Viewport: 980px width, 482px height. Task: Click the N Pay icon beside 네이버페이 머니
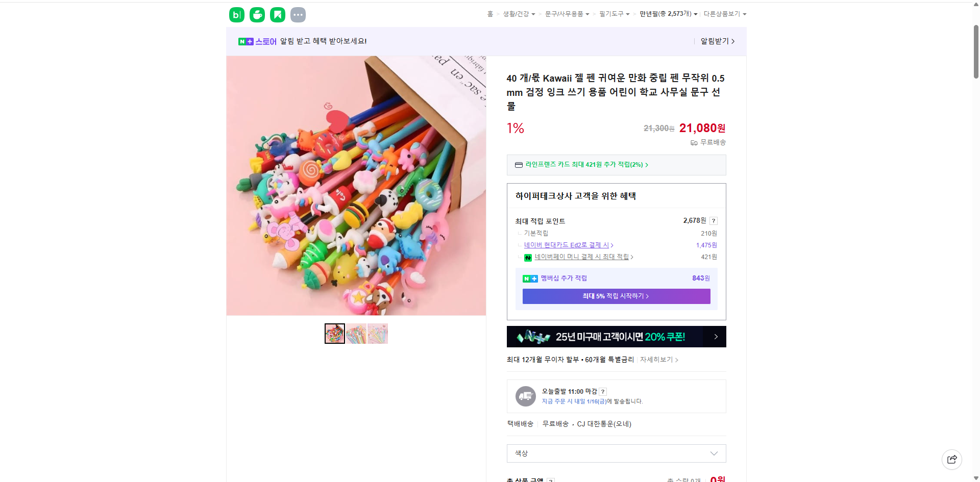(528, 258)
